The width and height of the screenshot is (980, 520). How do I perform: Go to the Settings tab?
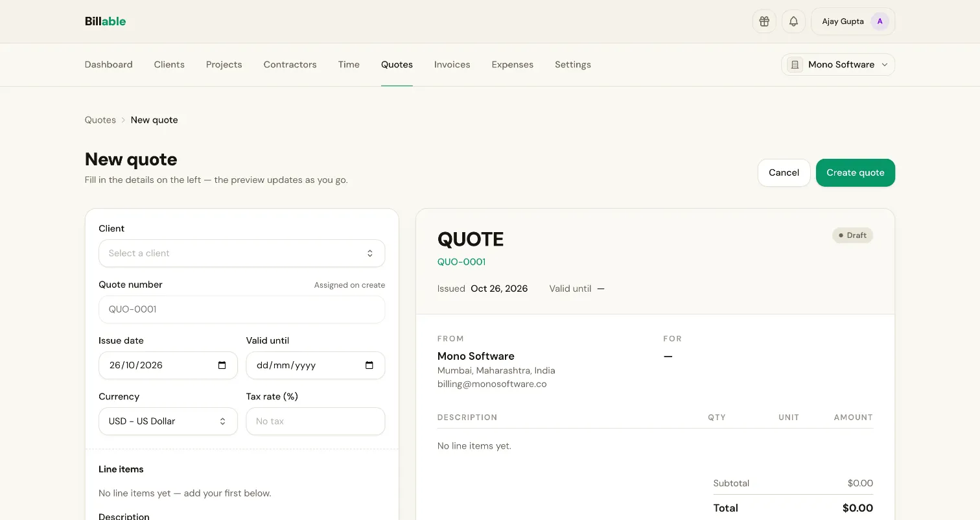point(573,65)
